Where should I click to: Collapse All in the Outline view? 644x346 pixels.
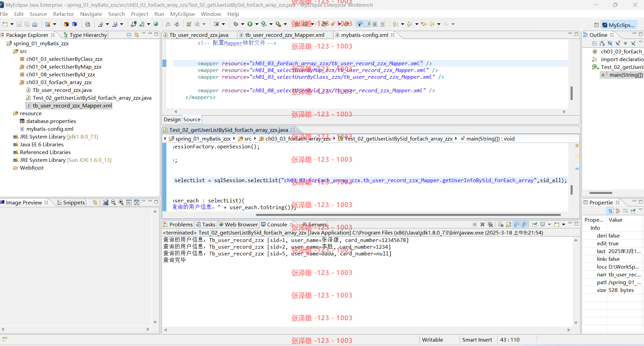pyautogui.click(x=595, y=43)
